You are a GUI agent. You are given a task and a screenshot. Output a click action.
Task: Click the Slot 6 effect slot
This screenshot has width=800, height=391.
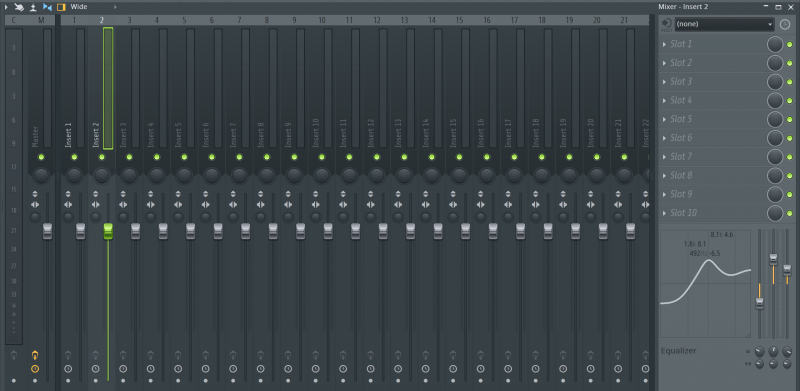[713, 138]
